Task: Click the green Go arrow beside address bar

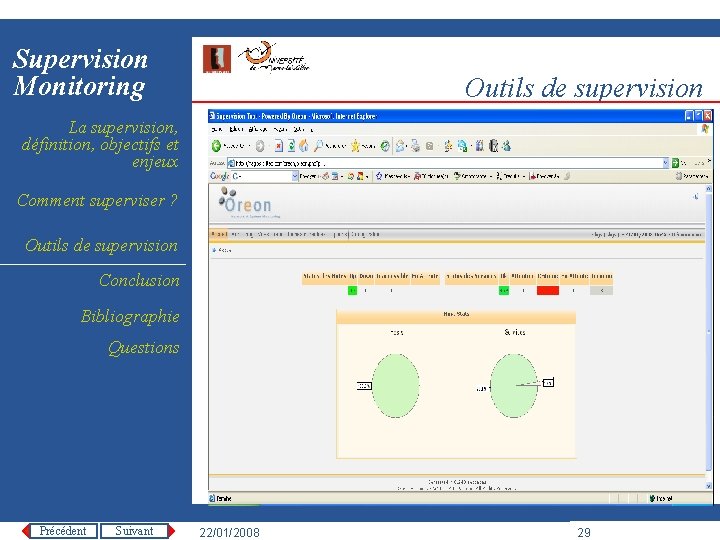Action: tap(675, 163)
